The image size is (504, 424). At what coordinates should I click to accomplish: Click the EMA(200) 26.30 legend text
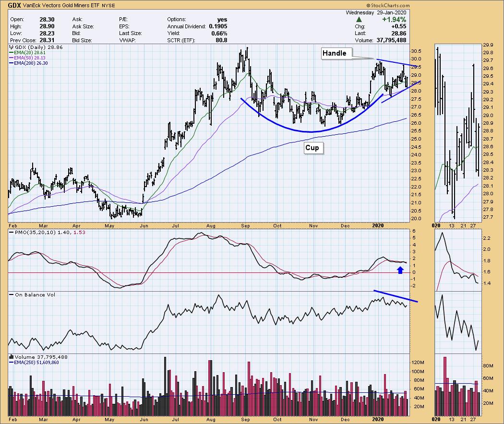(x=31, y=63)
